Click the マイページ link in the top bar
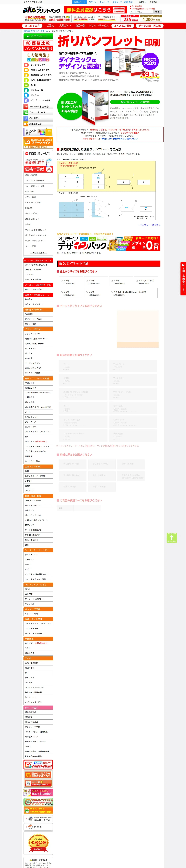The height and width of the screenshot is (868, 186). 104,2
